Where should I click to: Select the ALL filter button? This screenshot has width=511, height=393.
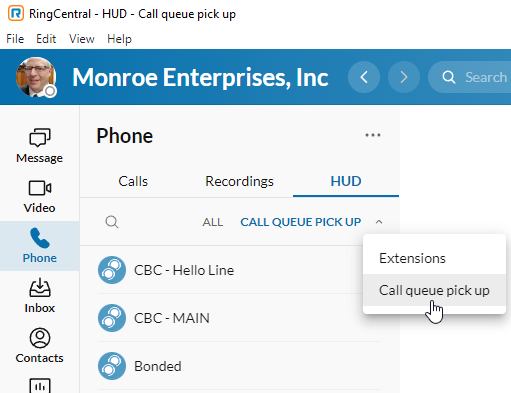point(213,222)
